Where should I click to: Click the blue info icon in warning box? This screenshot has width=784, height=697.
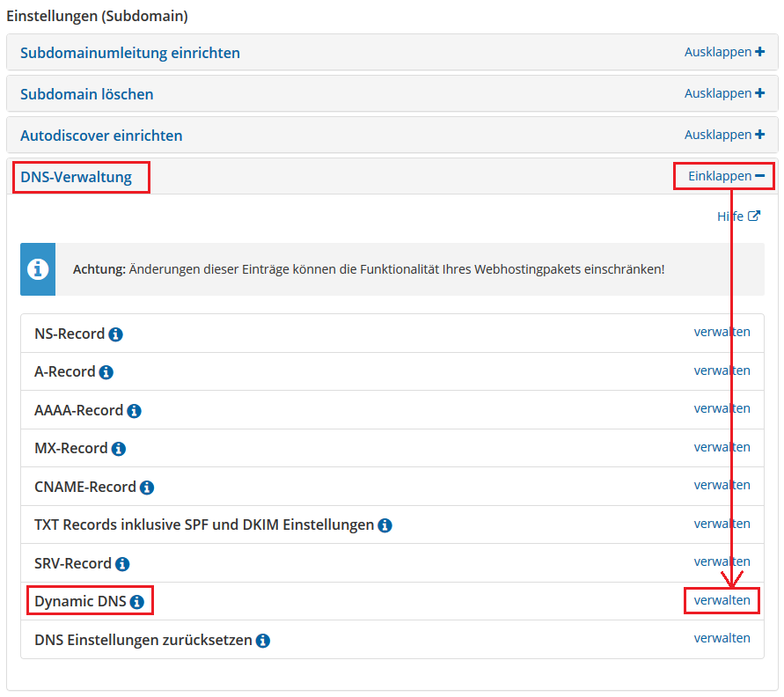pyautogui.click(x=38, y=269)
